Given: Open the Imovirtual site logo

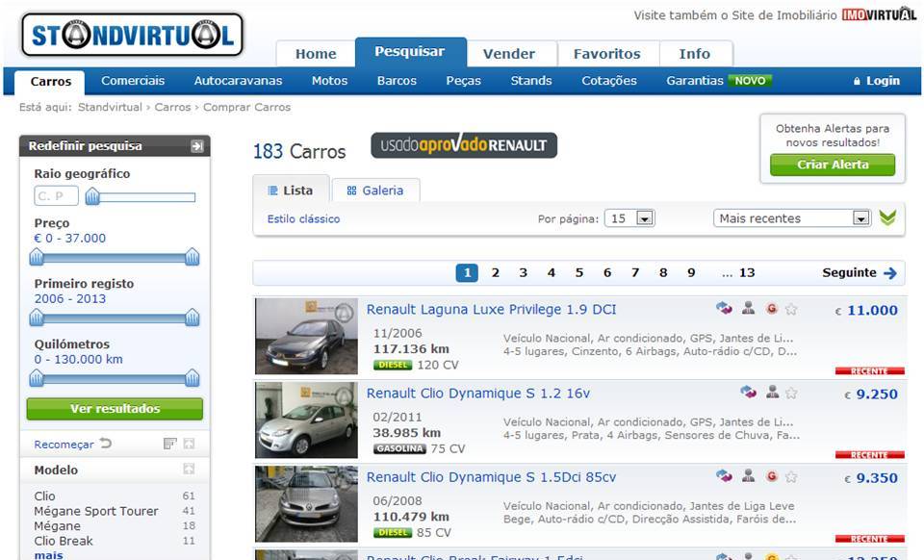Looking at the screenshot, I should pyautogui.click(x=879, y=14).
